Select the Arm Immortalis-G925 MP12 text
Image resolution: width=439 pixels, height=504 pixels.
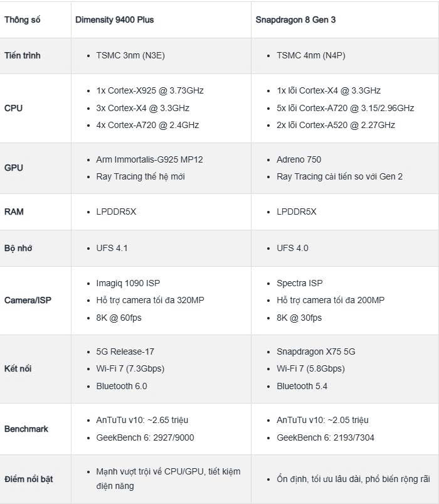pyautogui.click(x=149, y=159)
